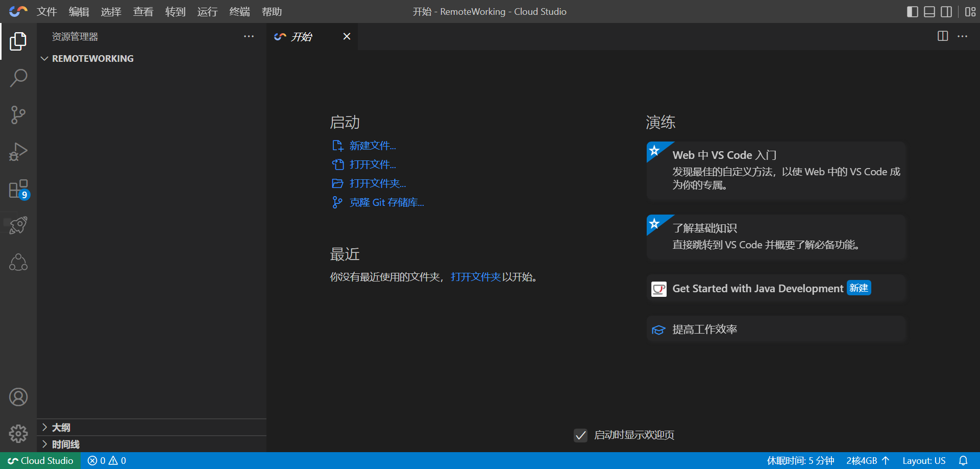Open editor more actions ellipsis

pos(962,36)
